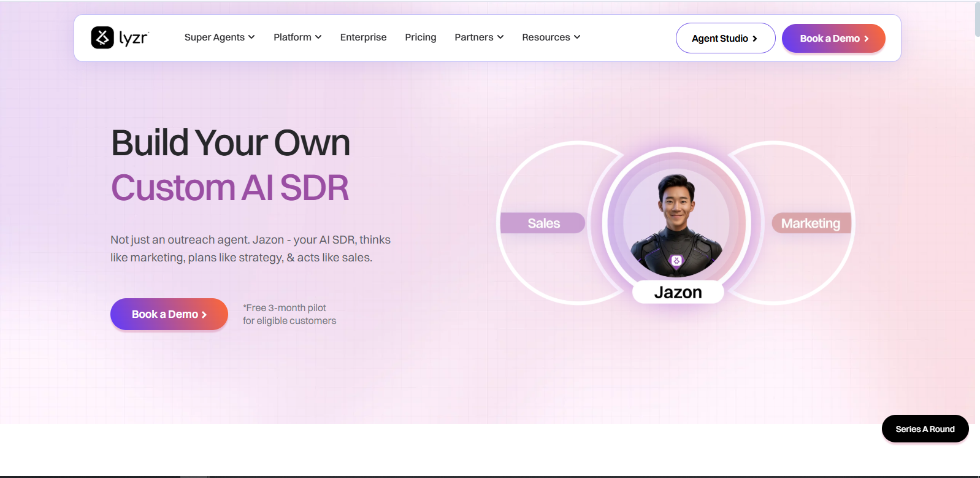Click the 'Free 3-month pilot' note

(x=289, y=314)
